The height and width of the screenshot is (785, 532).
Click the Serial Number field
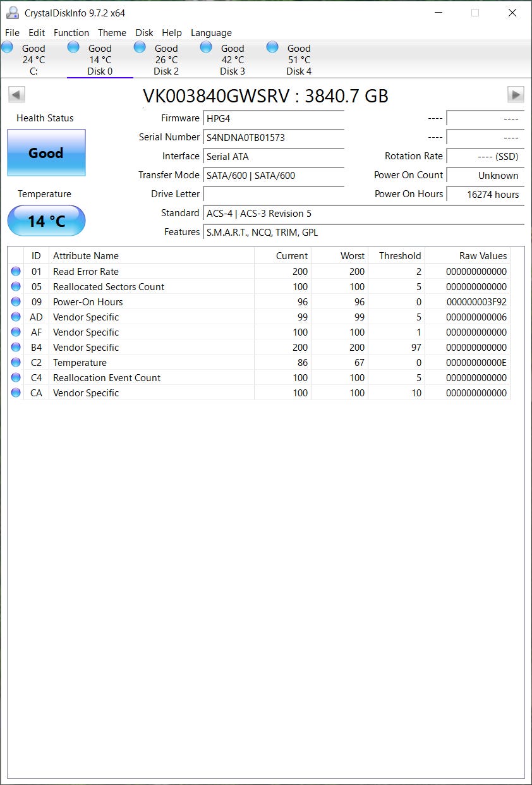(x=274, y=138)
